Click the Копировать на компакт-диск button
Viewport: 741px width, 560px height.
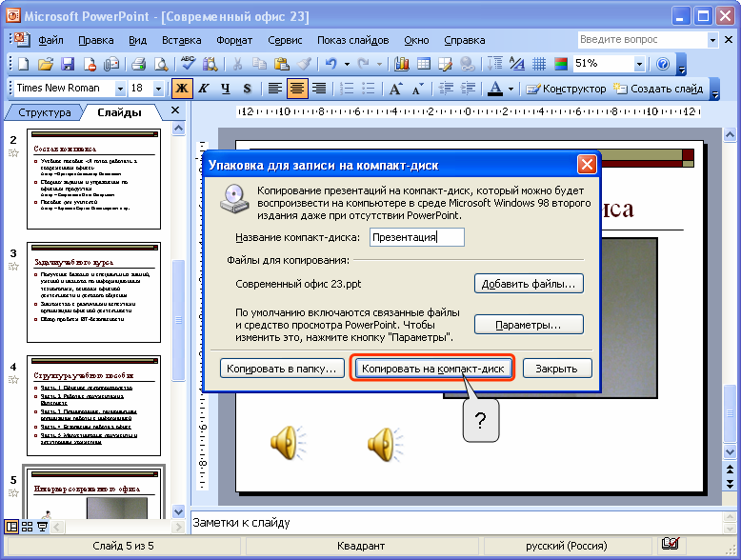[432, 369]
